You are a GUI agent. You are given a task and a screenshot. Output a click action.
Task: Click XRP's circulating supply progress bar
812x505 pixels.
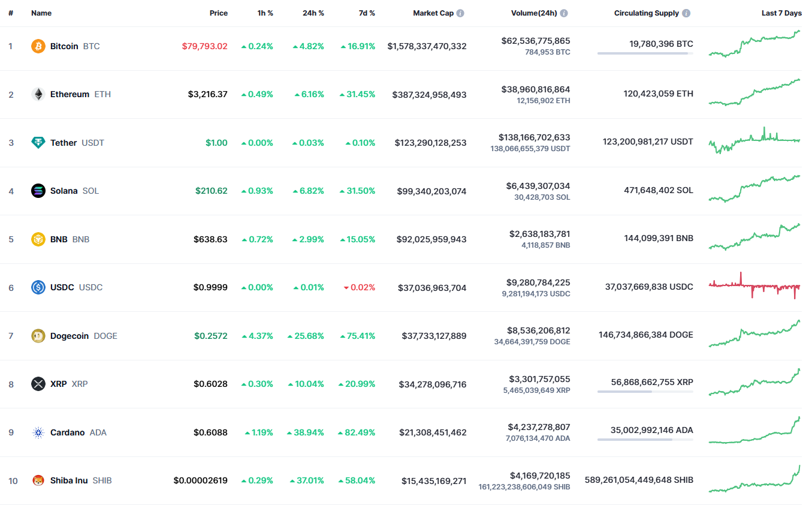coord(645,392)
